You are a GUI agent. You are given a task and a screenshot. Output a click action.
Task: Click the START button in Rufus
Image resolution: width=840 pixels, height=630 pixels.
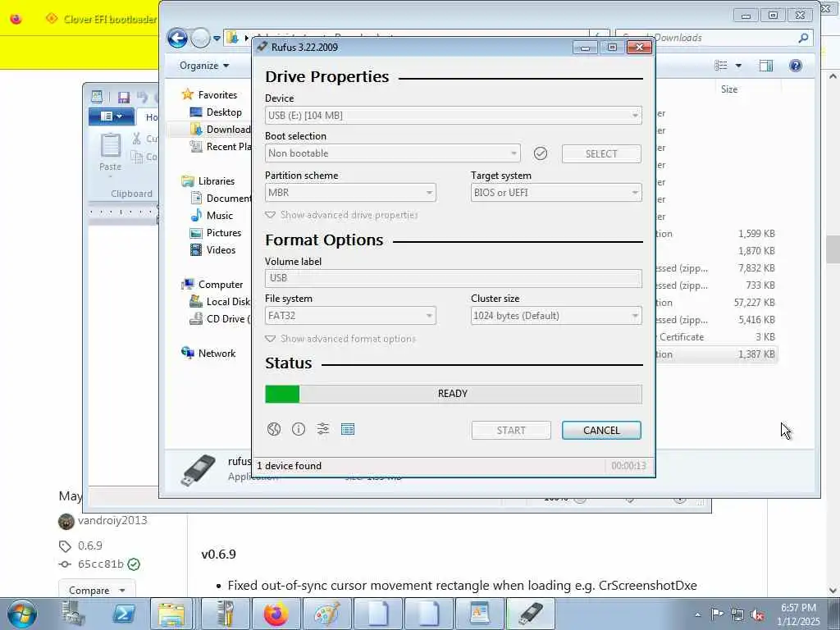click(x=511, y=430)
